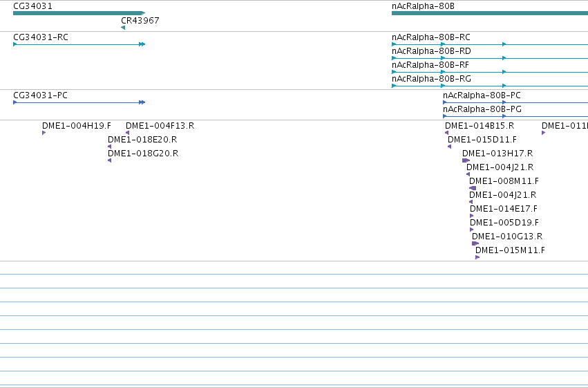Click the purple arrow under DME1-004F13.R
The image size is (588, 388).
point(128,133)
